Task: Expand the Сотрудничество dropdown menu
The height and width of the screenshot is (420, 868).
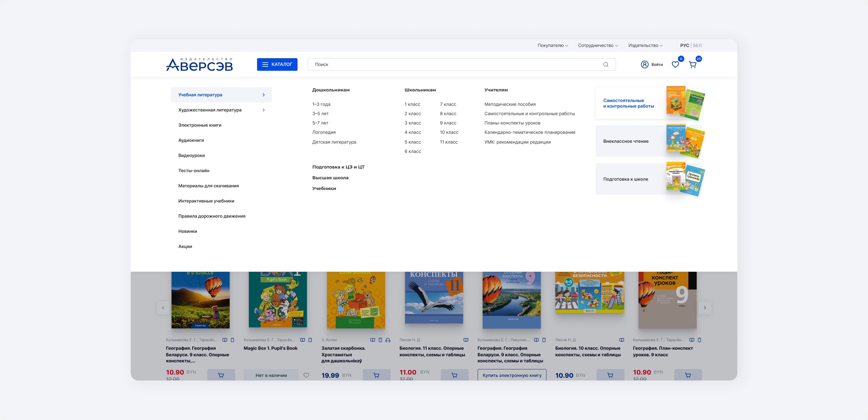Action: 598,45
